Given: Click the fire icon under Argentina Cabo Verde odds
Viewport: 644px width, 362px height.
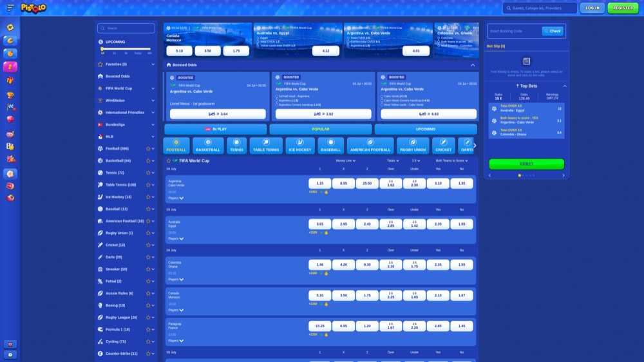Looking at the screenshot, I should click(327, 192).
